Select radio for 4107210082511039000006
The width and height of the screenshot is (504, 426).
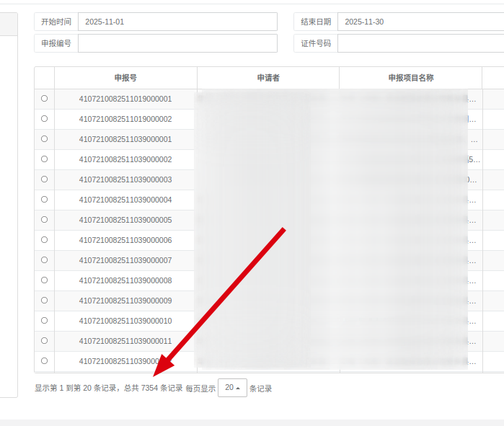tap(44, 240)
